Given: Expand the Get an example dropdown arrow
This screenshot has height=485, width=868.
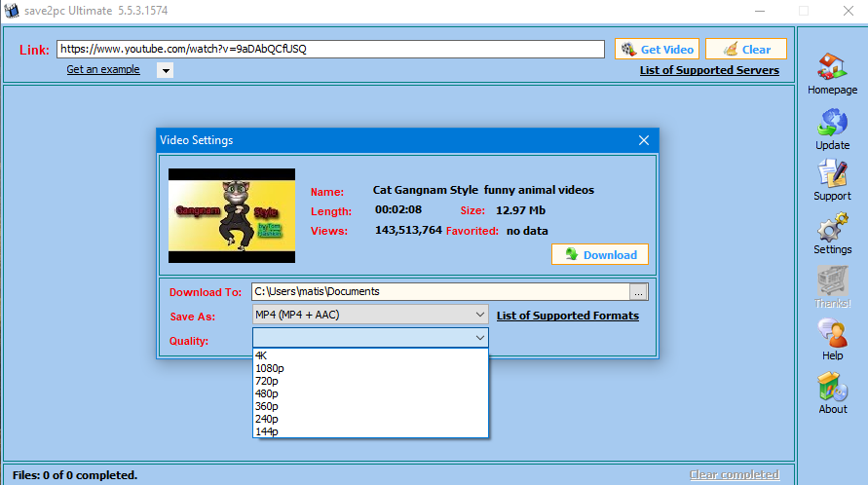Looking at the screenshot, I should (165, 70).
